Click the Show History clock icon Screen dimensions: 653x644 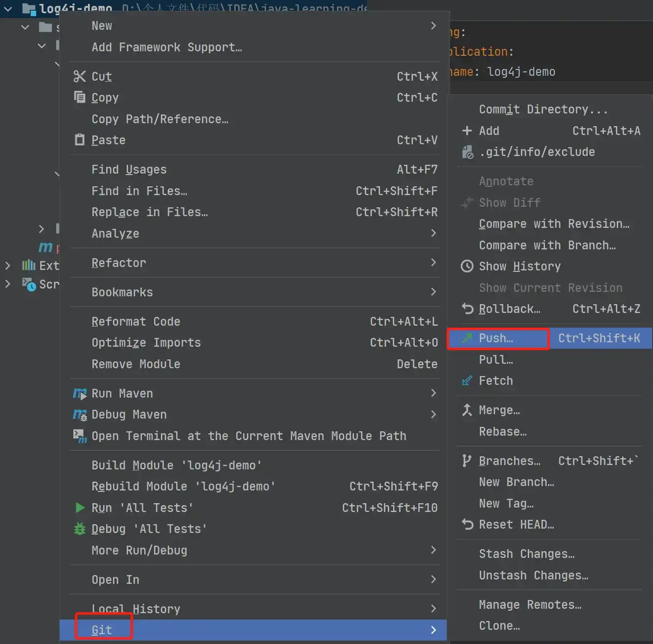pyautogui.click(x=467, y=266)
